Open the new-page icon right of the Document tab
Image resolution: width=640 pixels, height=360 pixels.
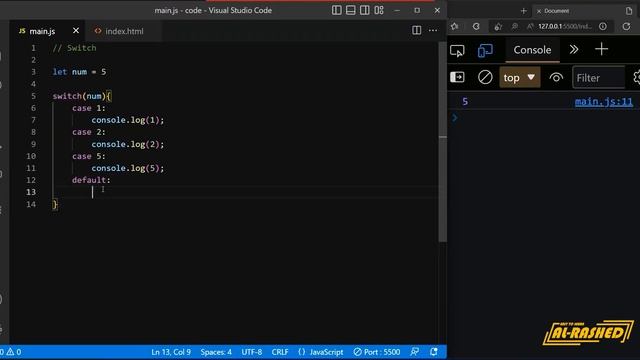(629, 11)
